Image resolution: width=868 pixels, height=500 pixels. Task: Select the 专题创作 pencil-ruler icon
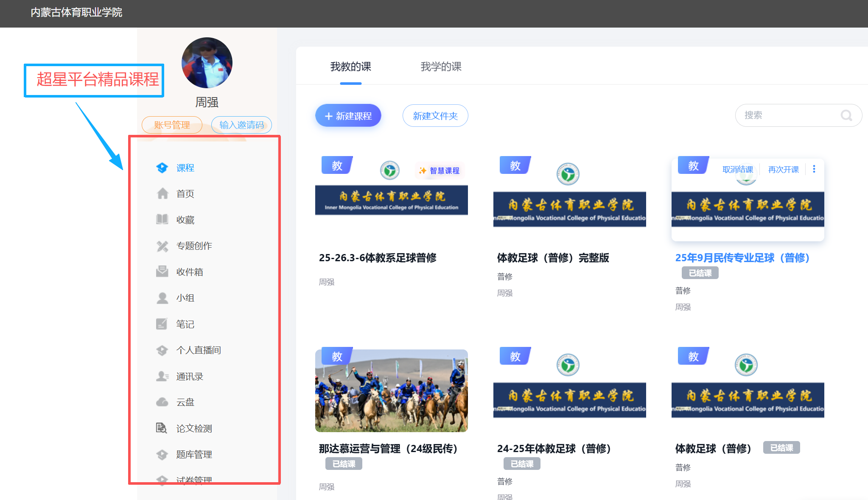pyautogui.click(x=162, y=246)
